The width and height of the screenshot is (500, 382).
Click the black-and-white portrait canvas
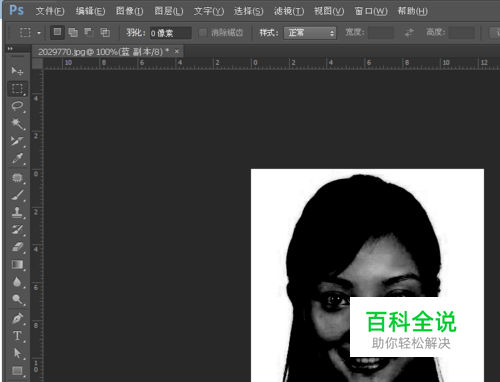click(367, 275)
